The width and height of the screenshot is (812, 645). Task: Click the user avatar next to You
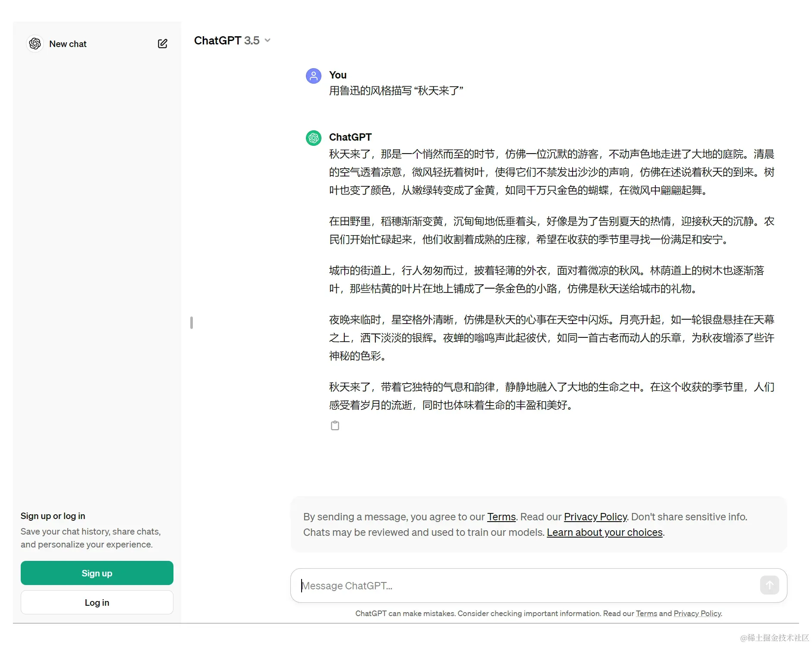(x=314, y=76)
